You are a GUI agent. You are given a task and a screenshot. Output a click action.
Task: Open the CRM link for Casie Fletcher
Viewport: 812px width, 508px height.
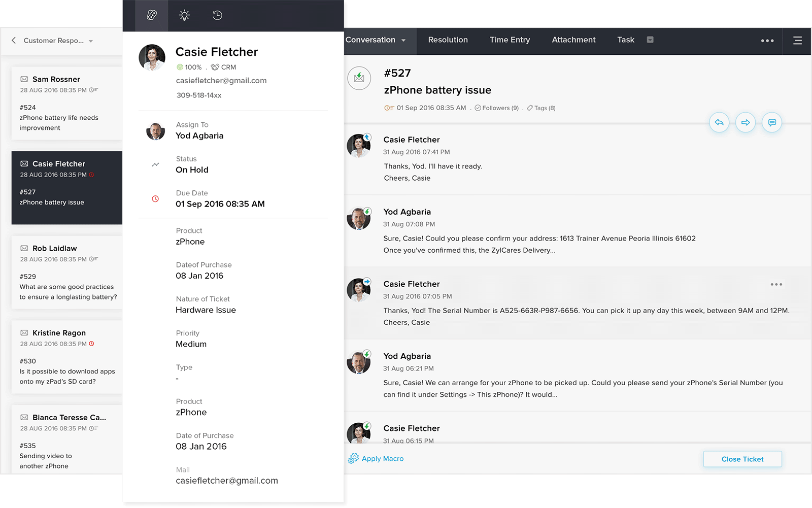(x=223, y=67)
